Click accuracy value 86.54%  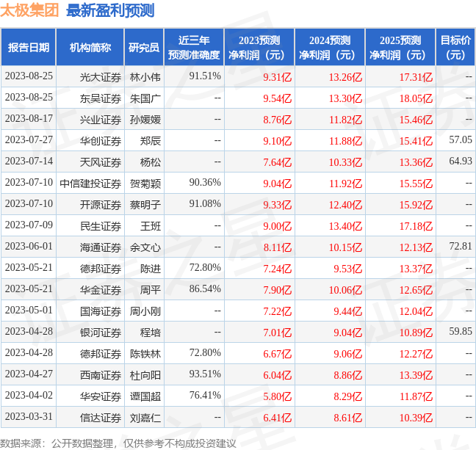coord(205,288)
